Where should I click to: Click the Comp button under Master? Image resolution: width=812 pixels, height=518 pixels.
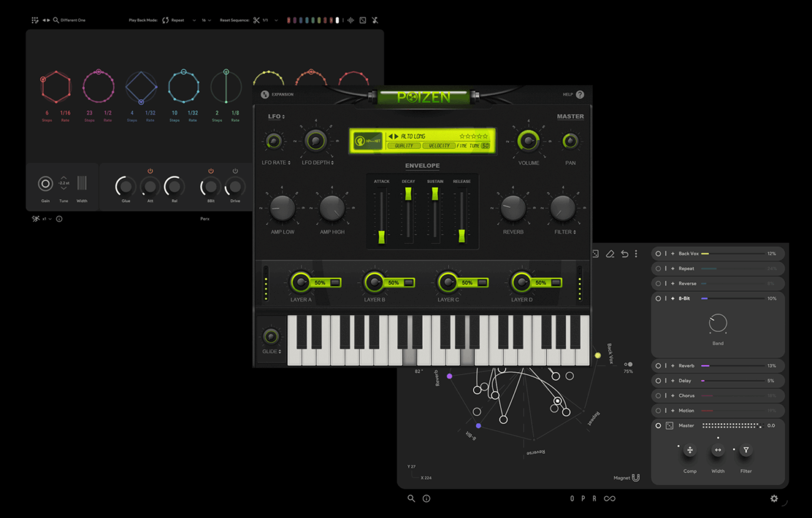(690, 450)
